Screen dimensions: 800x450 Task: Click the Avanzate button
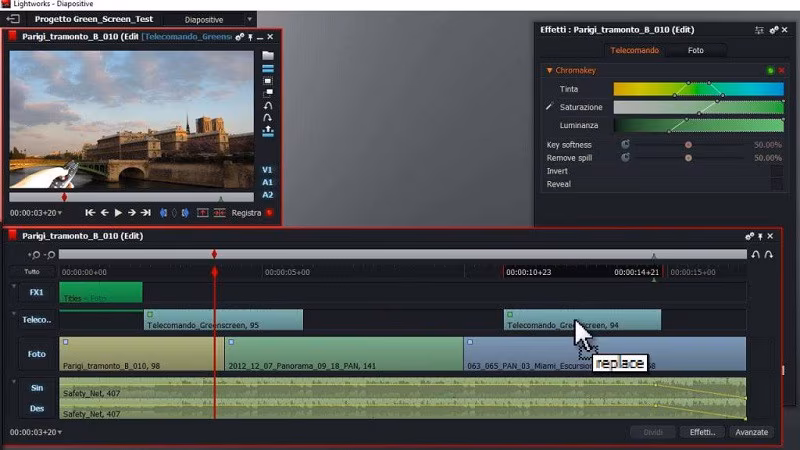tap(752, 432)
